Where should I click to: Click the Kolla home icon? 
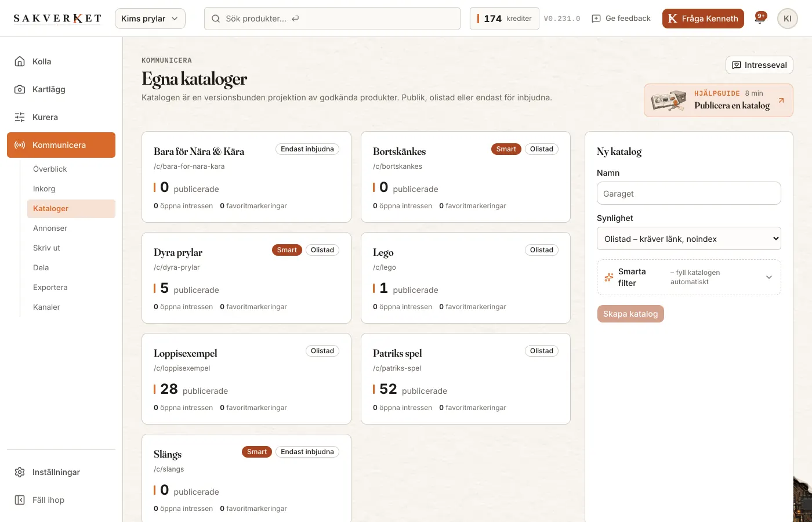click(x=20, y=61)
